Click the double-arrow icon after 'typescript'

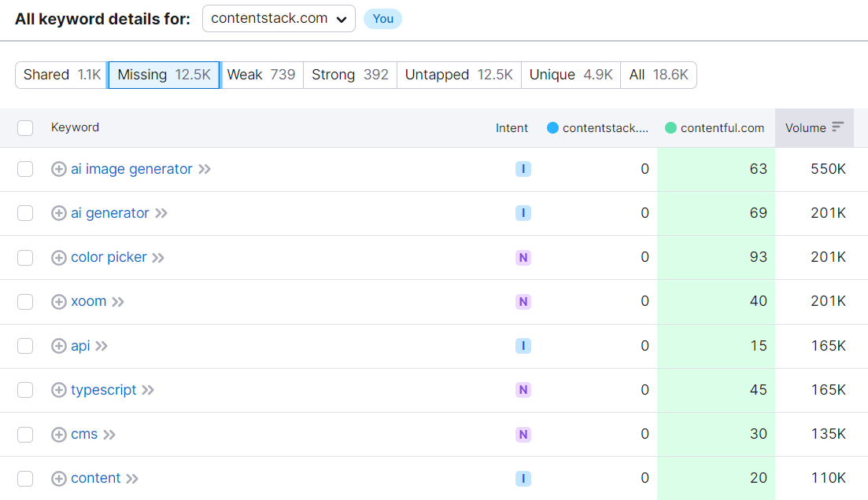[x=148, y=391]
